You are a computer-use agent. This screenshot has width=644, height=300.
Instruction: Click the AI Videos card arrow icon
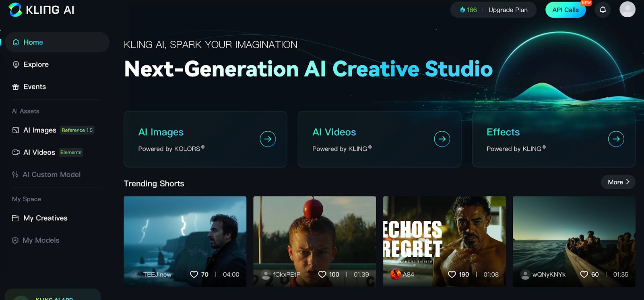click(442, 139)
